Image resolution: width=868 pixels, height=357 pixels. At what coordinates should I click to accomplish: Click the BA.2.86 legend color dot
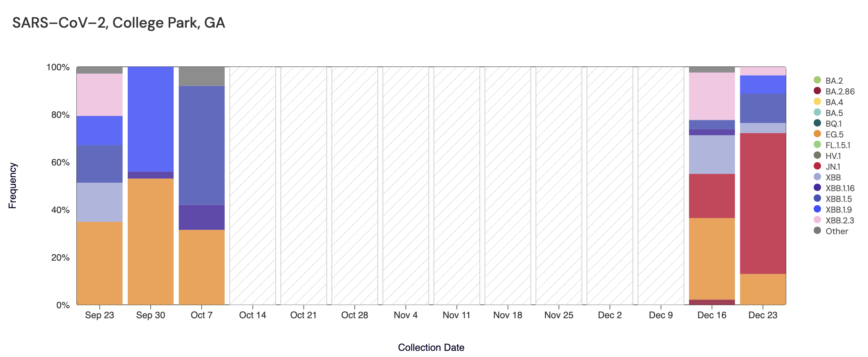point(817,91)
